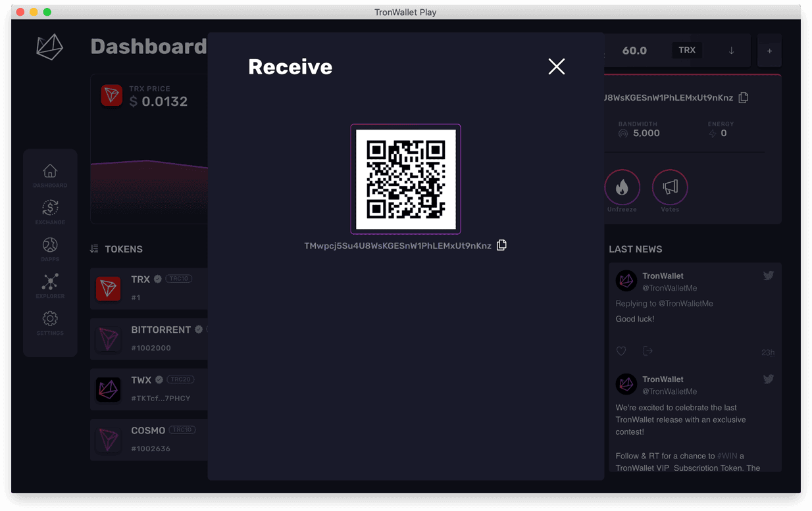Open the Explorer section in sidebar
This screenshot has height=511, width=812.
(50, 286)
